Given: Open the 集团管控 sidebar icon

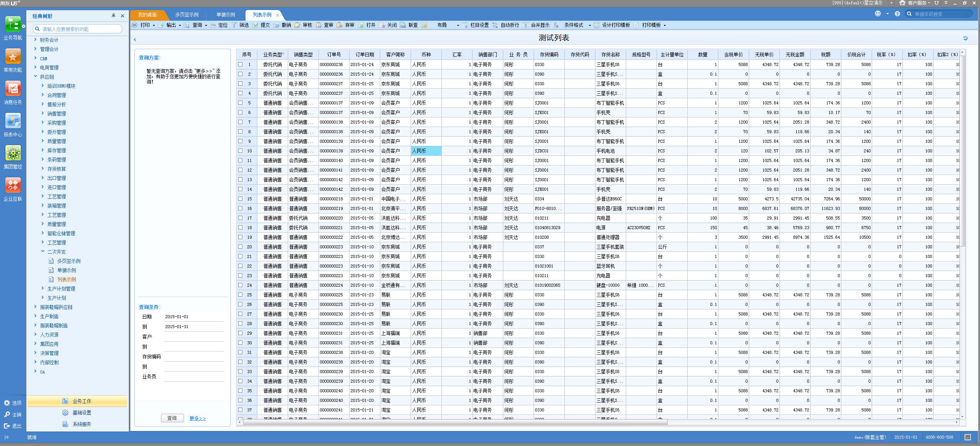Looking at the screenshot, I should 13,153.
